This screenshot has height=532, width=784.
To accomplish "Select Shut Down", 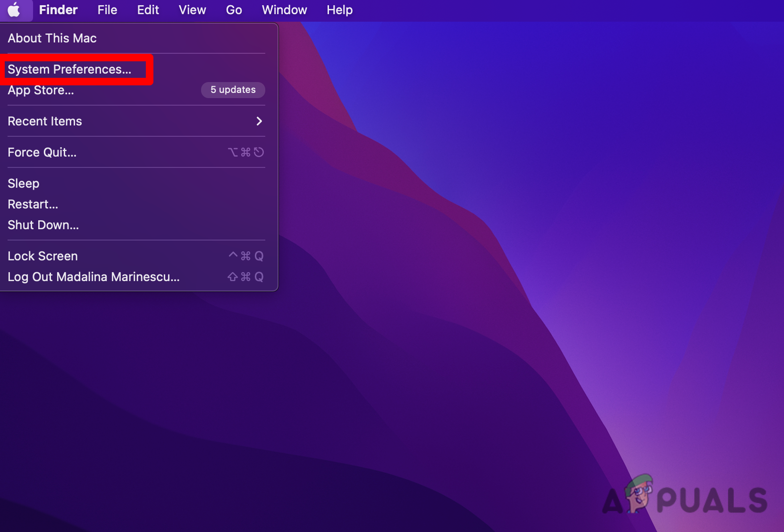I will [43, 225].
